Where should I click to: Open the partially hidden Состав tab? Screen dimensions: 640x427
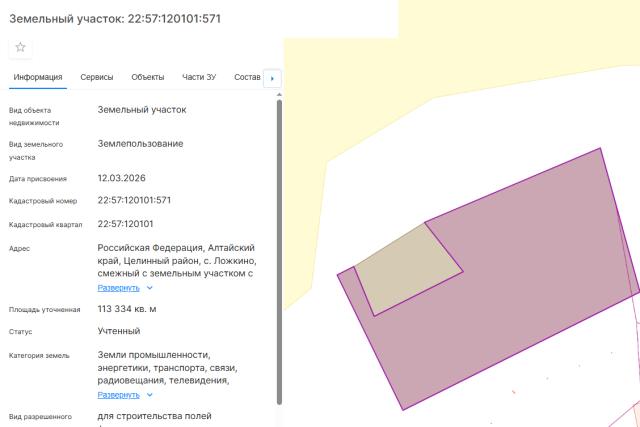pos(246,77)
